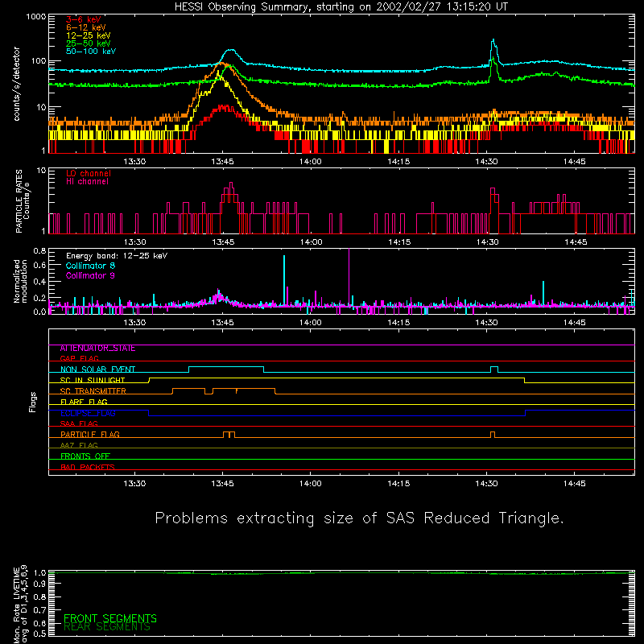This screenshot has height=644, width=644.
Task: Click the HESSI Observing Summary title
Action: (x=341, y=6)
